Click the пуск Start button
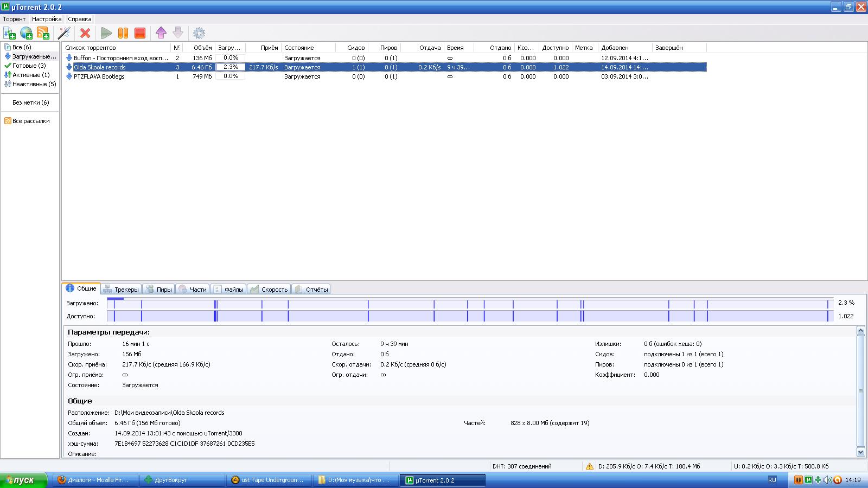 click(x=24, y=480)
